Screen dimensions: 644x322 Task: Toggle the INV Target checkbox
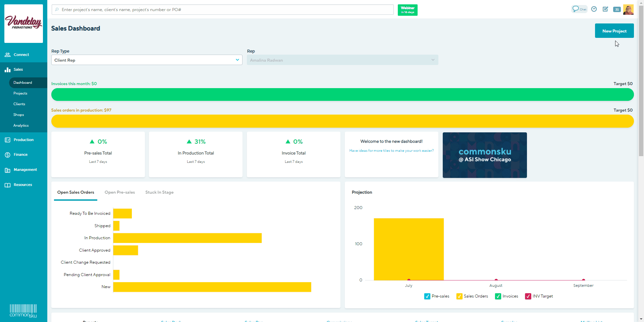pos(529,296)
